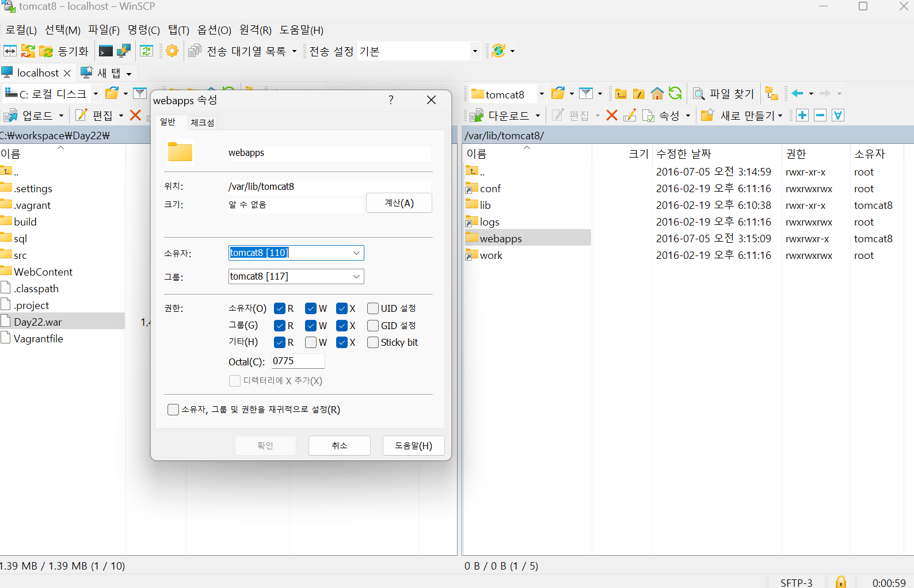This screenshot has height=588, width=914.
Task: Show the remote directory tree icon
Action: 771,94
